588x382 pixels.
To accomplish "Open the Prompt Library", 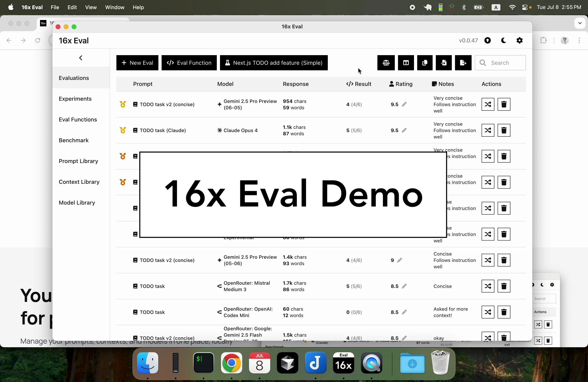I will point(81,161).
